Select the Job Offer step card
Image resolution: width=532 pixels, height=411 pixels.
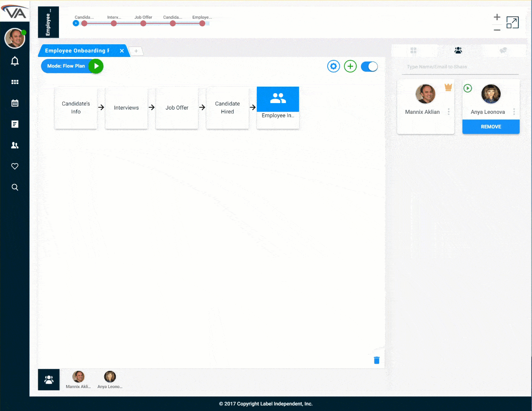[177, 108]
